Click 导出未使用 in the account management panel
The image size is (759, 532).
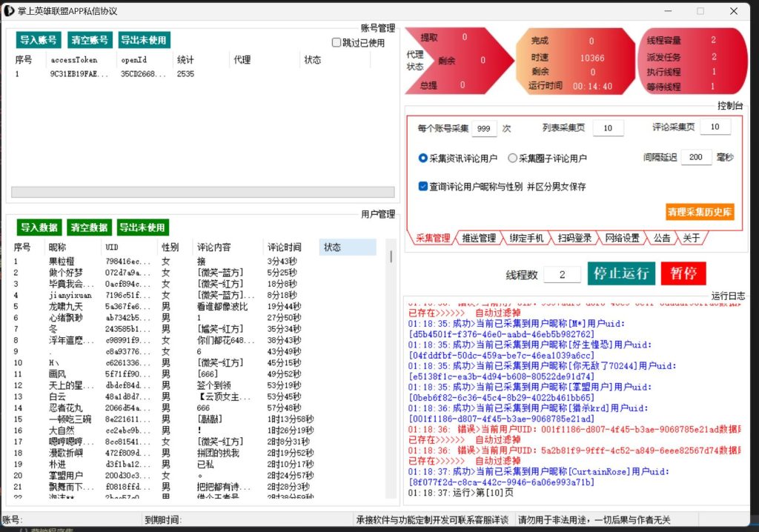(x=144, y=40)
